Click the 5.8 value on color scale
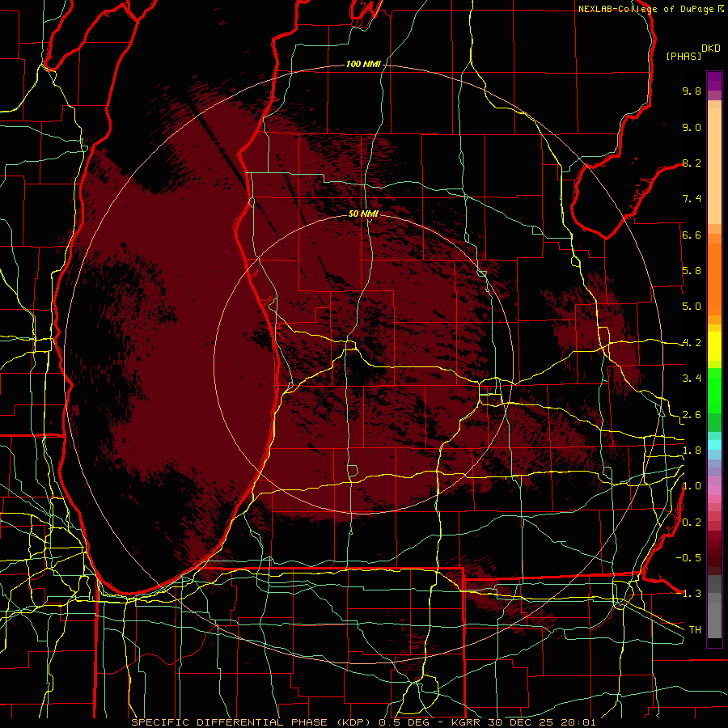 692,271
